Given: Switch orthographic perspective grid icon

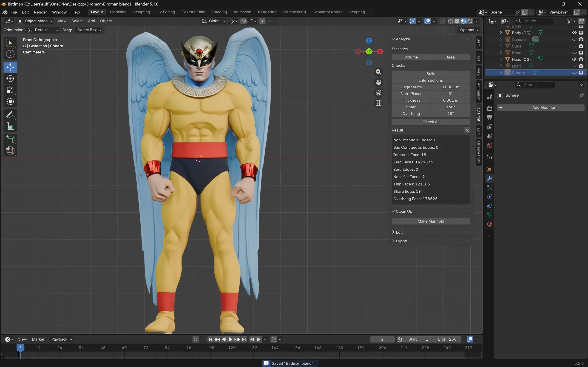Looking at the screenshot, I should tap(378, 103).
